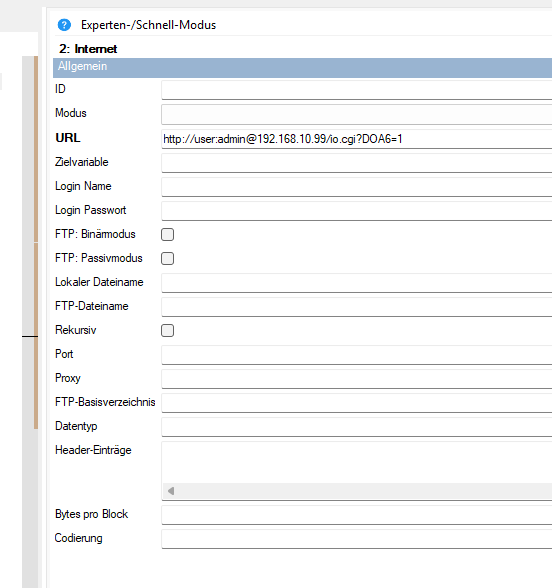
Task: Click into the Zielvariable field
Action: [357, 163]
